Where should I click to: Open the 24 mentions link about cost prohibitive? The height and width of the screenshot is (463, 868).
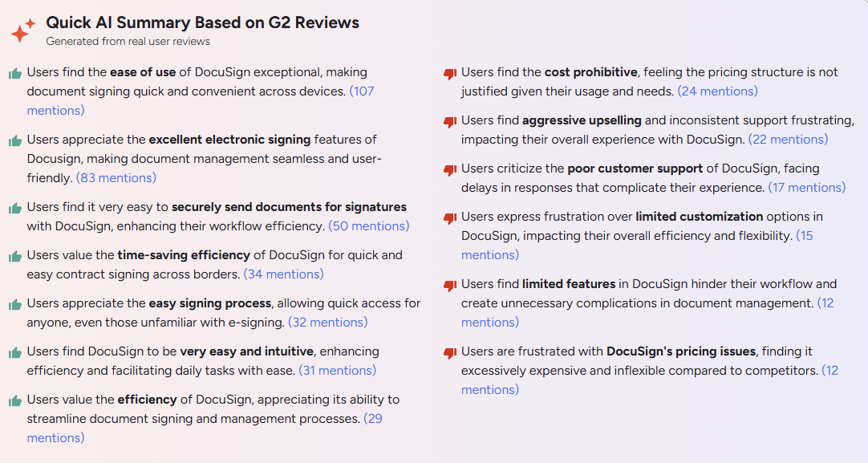718,91
